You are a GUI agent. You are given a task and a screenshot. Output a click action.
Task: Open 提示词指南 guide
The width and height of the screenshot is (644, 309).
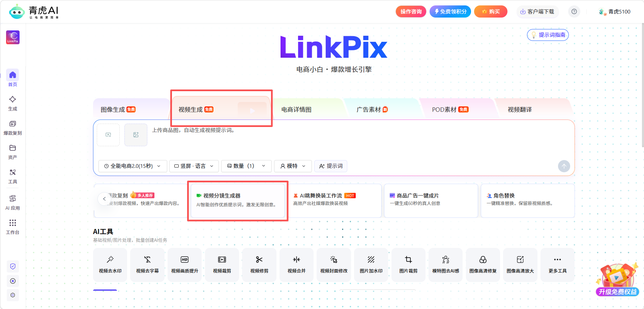click(548, 35)
